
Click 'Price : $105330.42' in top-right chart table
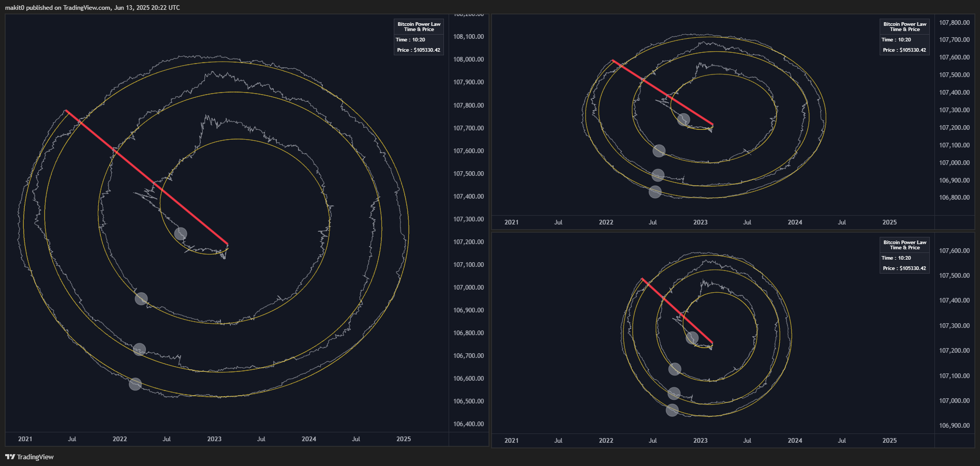pos(904,50)
